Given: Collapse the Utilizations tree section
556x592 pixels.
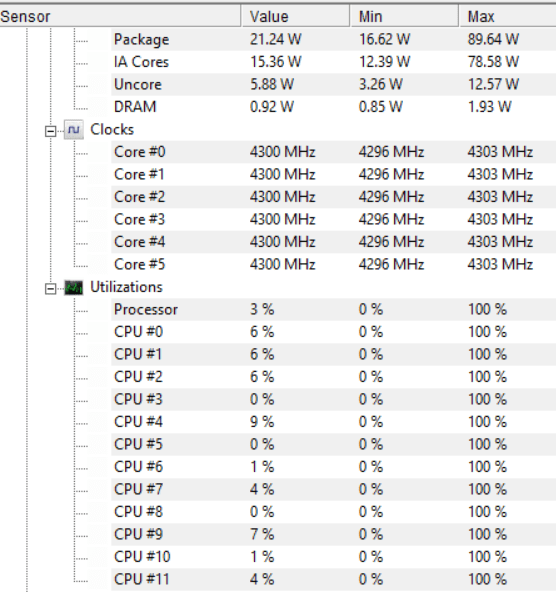Looking at the screenshot, I should (50, 289).
